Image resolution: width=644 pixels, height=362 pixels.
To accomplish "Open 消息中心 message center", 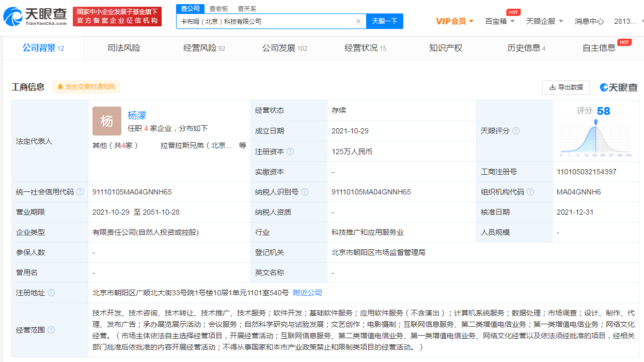I will tap(589, 21).
